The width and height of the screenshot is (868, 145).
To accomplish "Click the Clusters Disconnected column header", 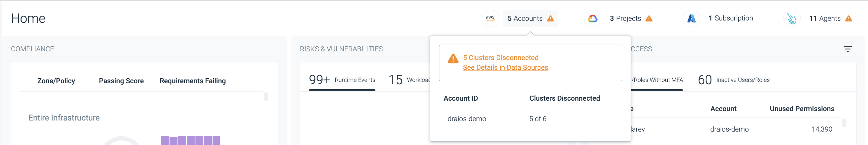I will (x=564, y=98).
